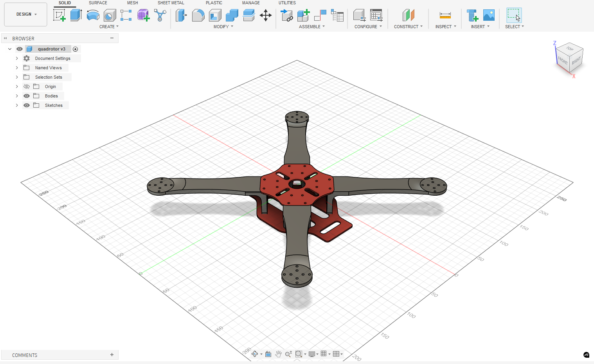Select the Shell tool
This screenshot has height=364, width=594.
point(215,15)
